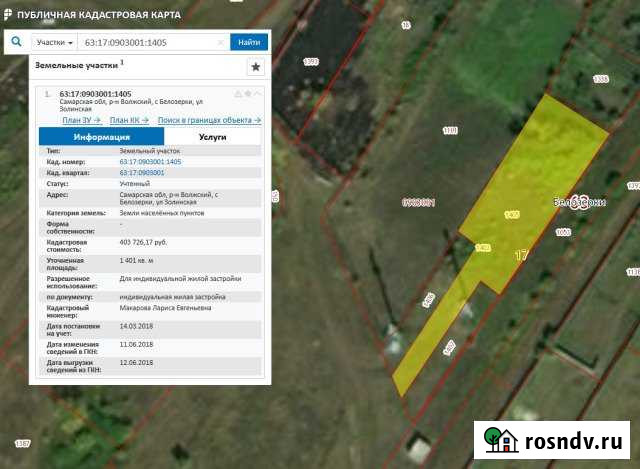This screenshot has height=469, width=640.
Task: Switch to the Информация tab
Action: pyautogui.click(x=101, y=137)
